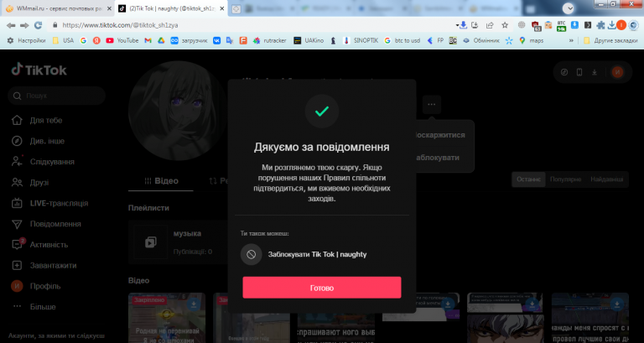Click the compass icon in TikTok header
644x343 pixels.
click(x=564, y=72)
